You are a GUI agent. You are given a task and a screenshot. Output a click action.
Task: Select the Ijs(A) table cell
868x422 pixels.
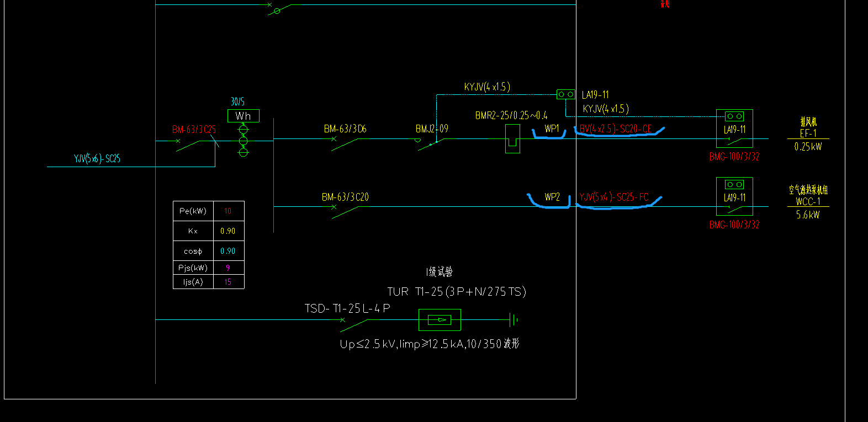pyautogui.click(x=193, y=282)
